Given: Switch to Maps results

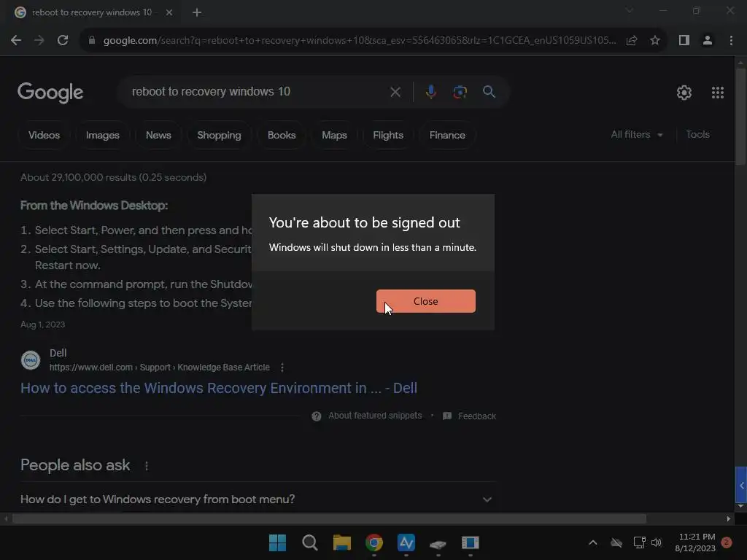Looking at the screenshot, I should (x=334, y=135).
